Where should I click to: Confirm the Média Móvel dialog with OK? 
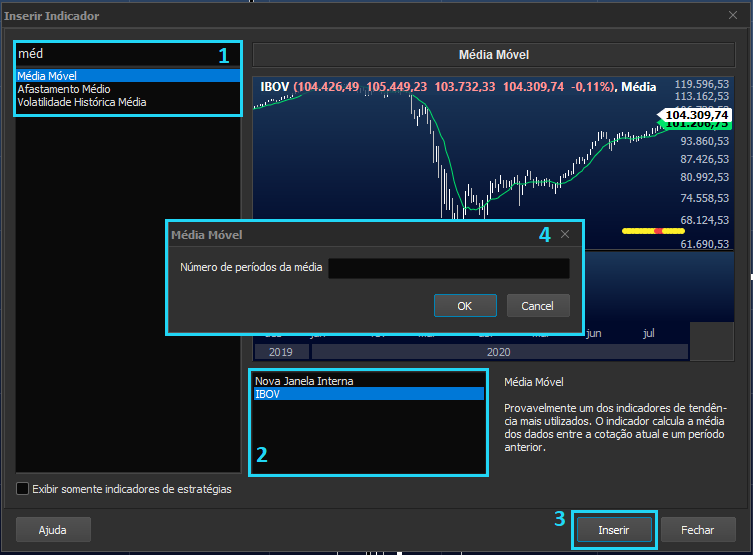click(465, 306)
